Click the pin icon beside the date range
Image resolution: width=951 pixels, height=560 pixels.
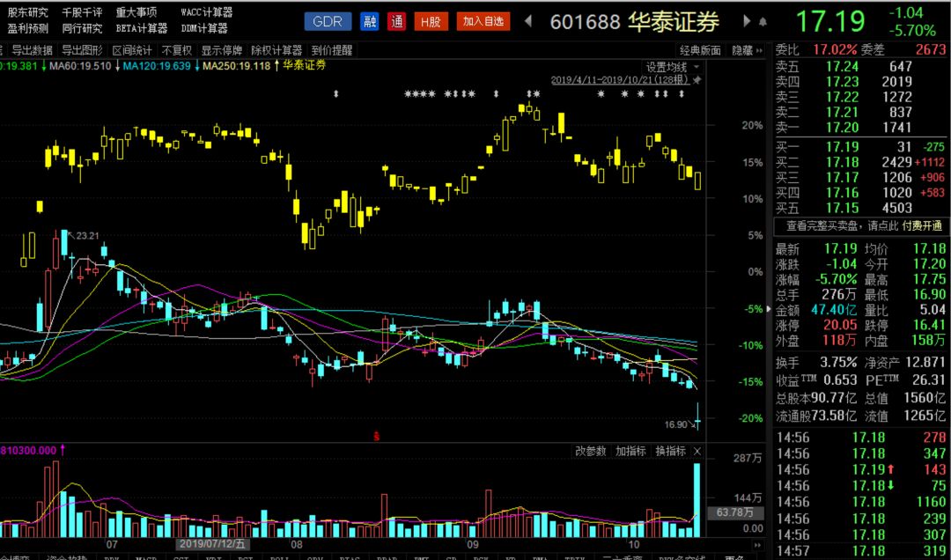tap(697, 80)
